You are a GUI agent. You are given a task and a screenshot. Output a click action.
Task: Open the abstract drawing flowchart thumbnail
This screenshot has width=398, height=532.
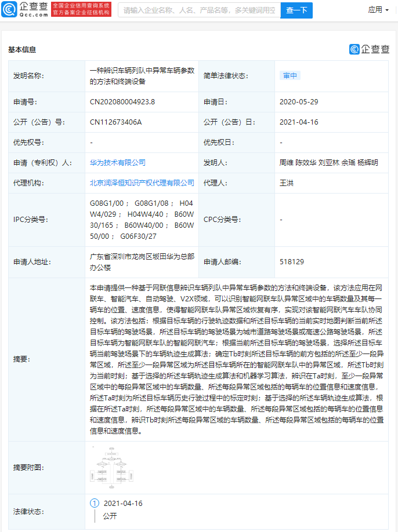(x=113, y=467)
